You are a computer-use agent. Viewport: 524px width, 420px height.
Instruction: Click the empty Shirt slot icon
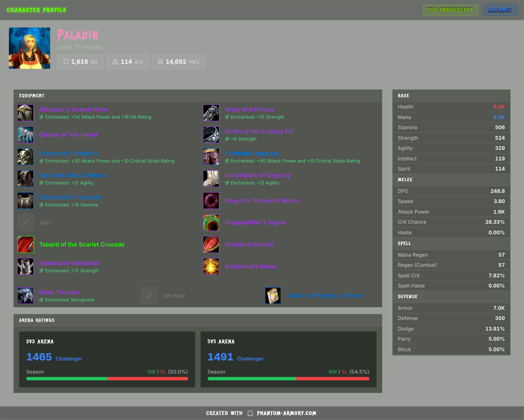pyautogui.click(x=26, y=222)
